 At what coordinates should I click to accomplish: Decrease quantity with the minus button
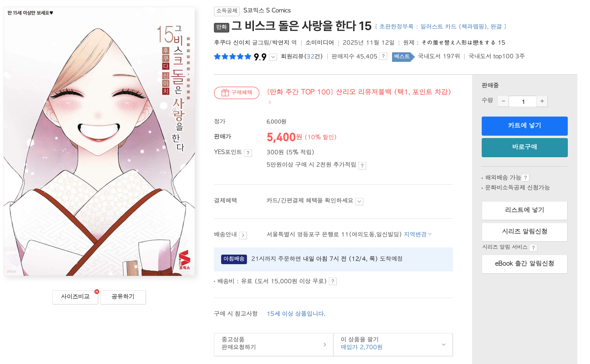click(x=503, y=101)
